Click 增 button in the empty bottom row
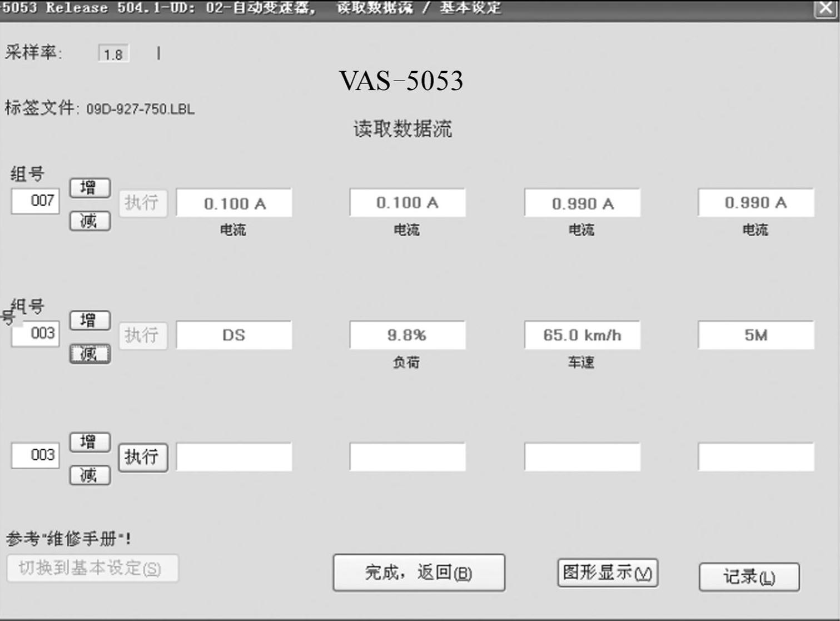 pyautogui.click(x=90, y=442)
